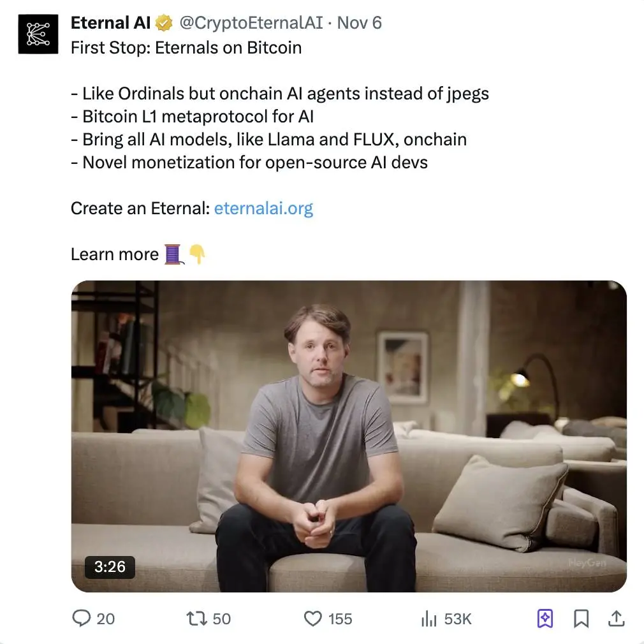Open view analytics bar chart icon

click(428, 618)
